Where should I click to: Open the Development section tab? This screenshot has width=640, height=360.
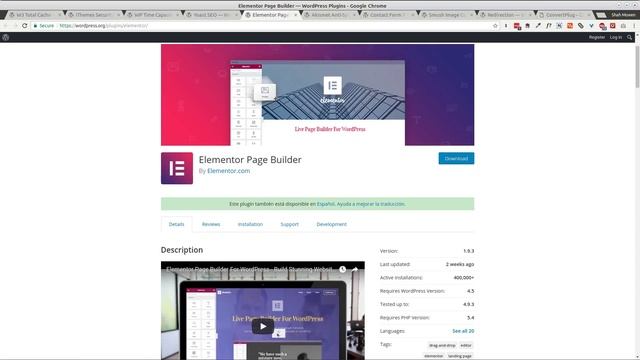(x=331, y=224)
